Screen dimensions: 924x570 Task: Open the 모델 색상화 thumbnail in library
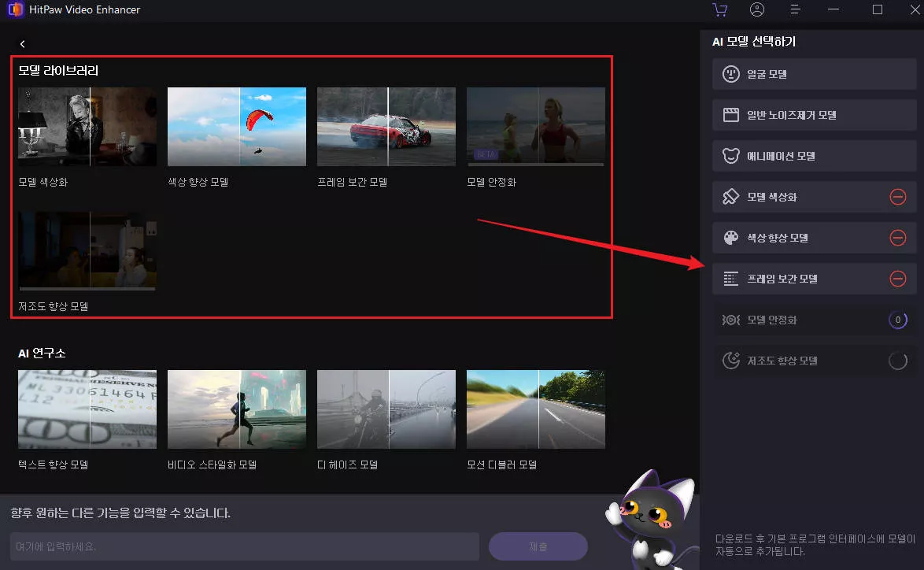coord(87,127)
